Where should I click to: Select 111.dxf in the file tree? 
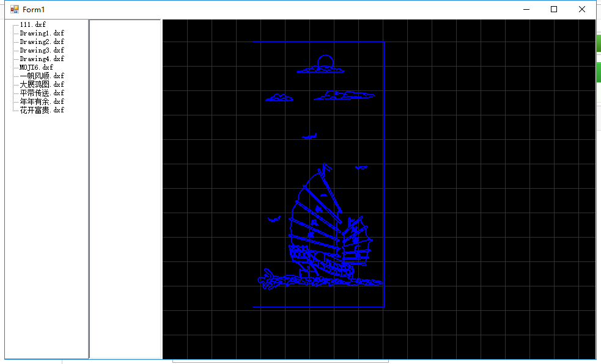click(32, 24)
